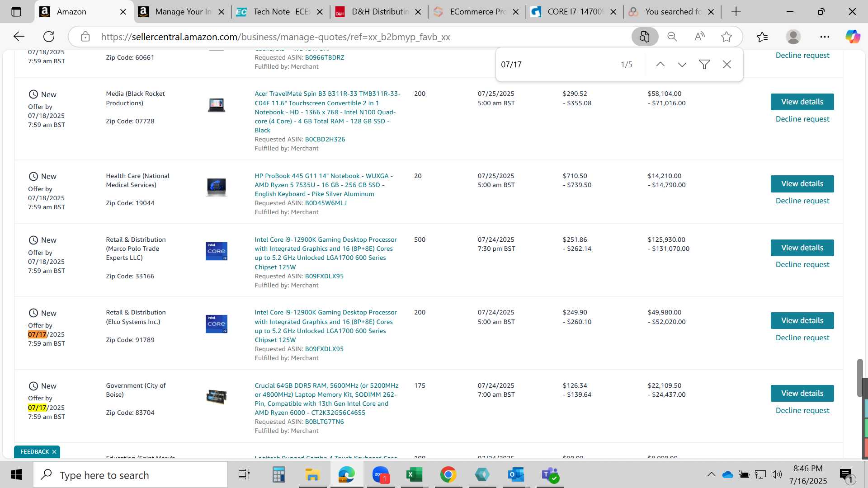Open the Edge settings and more menu
Image resolution: width=868 pixels, height=488 pixels.
[825, 37]
